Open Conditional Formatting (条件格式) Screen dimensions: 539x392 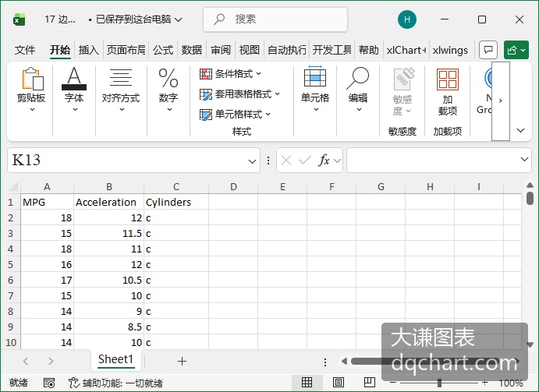pyautogui.click(x=230, y=73)
